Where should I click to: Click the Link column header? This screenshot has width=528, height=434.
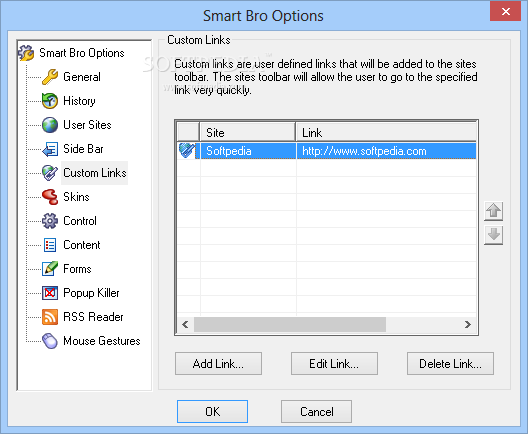(x=386, y=132)
